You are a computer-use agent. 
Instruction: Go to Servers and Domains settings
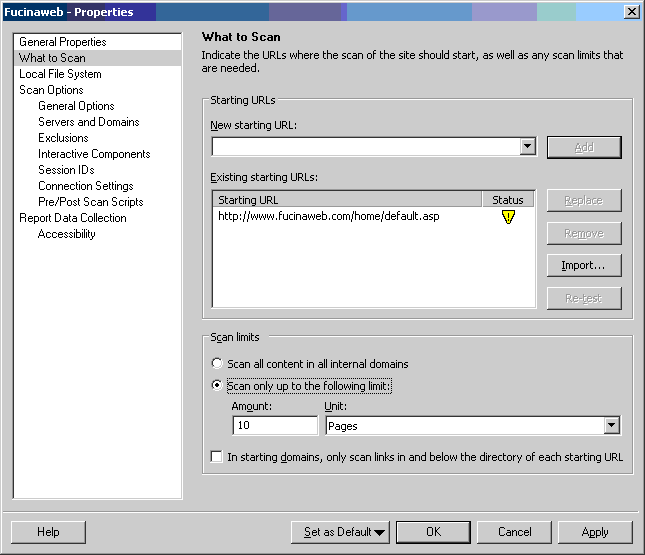(x=88, y=122)
